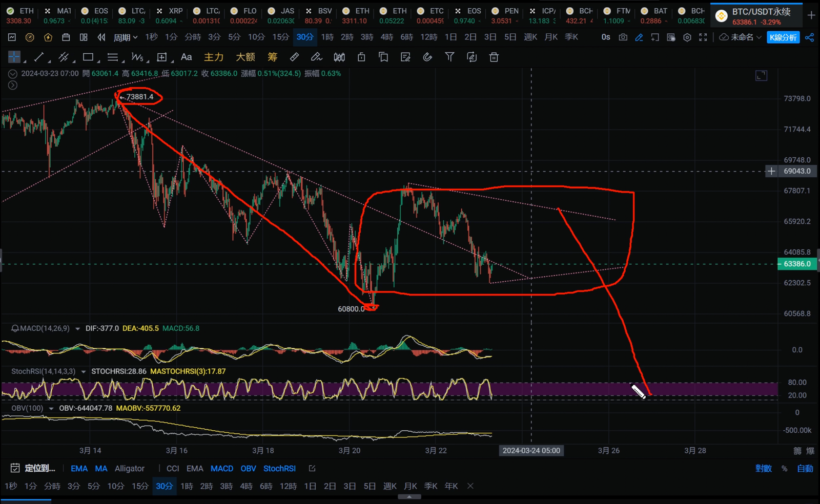The height and width of the screenshot is (504, 820).
Task: Toggle the OBV sub-indicator in bottom bar
Action: [x=248, y=468]
